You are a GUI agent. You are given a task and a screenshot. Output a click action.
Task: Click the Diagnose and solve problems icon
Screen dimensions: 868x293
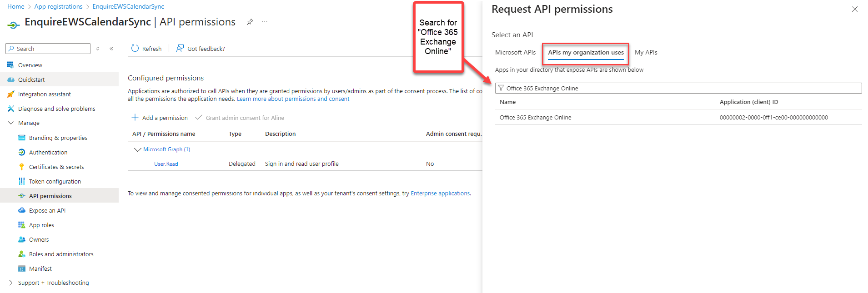tap(10, 109)
